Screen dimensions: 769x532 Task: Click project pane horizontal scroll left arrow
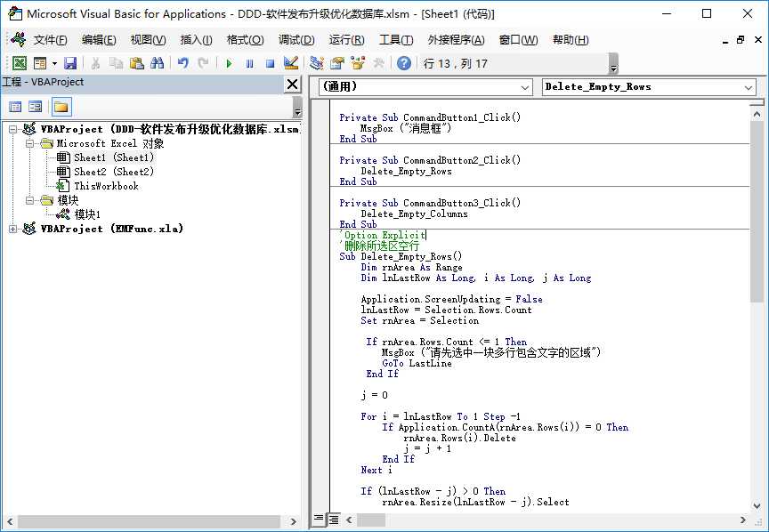tap(11, 521)
